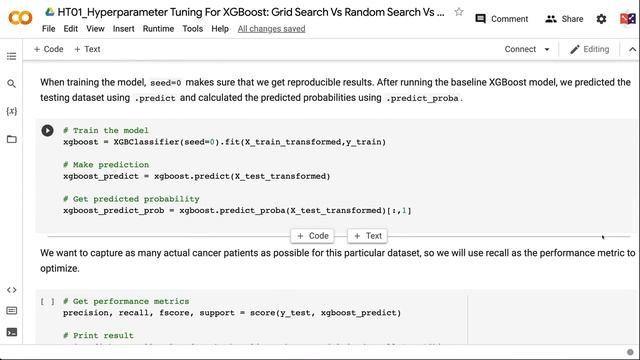Open the variables {x} sidebar panel
This screenshot has width=640, height=360.
click(x=11, y=111)
